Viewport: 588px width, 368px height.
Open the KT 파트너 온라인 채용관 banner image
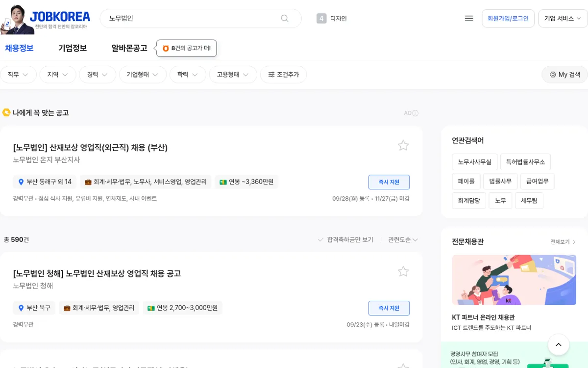coord(514,280)
